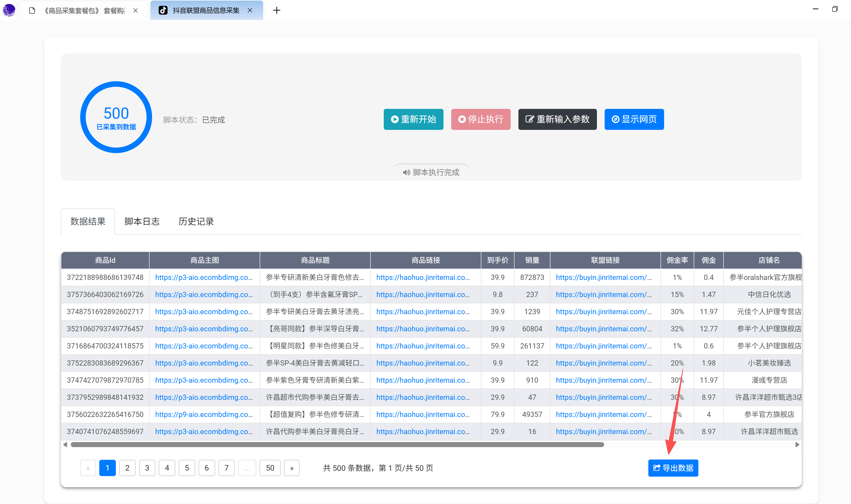Restore the browser window size

[835, 9]
